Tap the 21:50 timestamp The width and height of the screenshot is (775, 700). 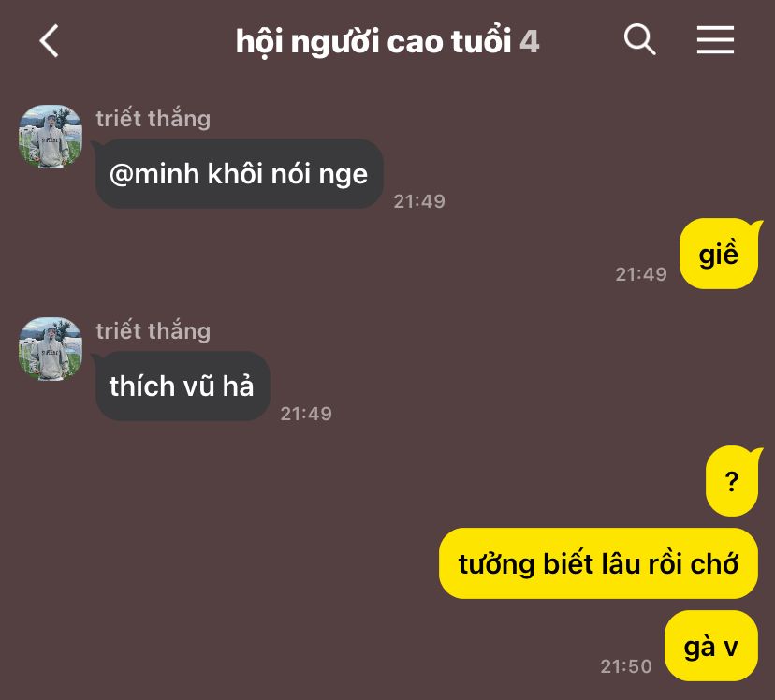[626, 666]
